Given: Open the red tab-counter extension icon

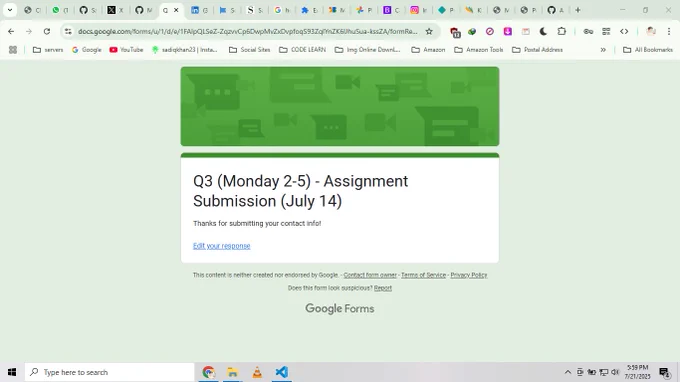Looking at the screenshot, I should point(455,32).
